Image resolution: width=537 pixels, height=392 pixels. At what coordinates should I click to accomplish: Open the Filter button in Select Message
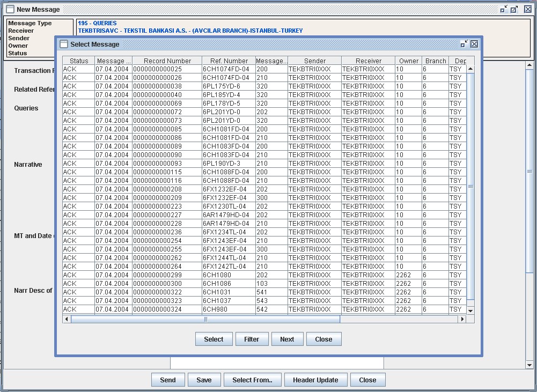point(252,339)
